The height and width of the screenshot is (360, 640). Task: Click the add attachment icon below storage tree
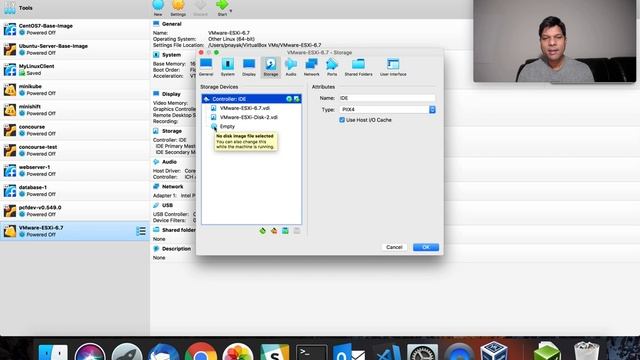285,231
